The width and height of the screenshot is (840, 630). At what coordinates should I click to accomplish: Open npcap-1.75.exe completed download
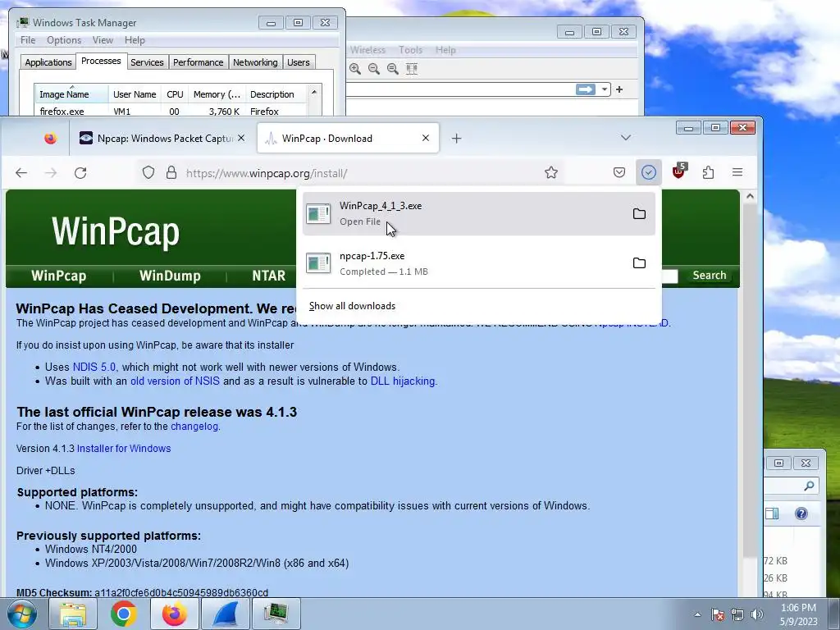(x=479, y=263)
